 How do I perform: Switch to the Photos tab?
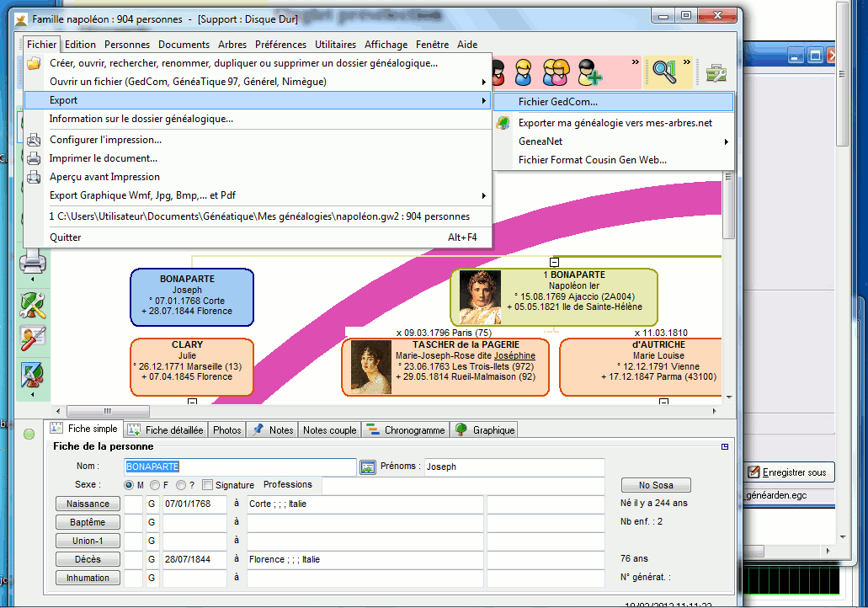click(x=227, y=429)
